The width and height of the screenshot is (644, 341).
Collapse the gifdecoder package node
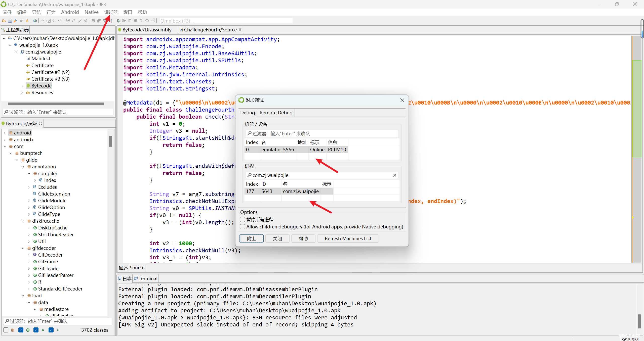[x=23, y=248]
